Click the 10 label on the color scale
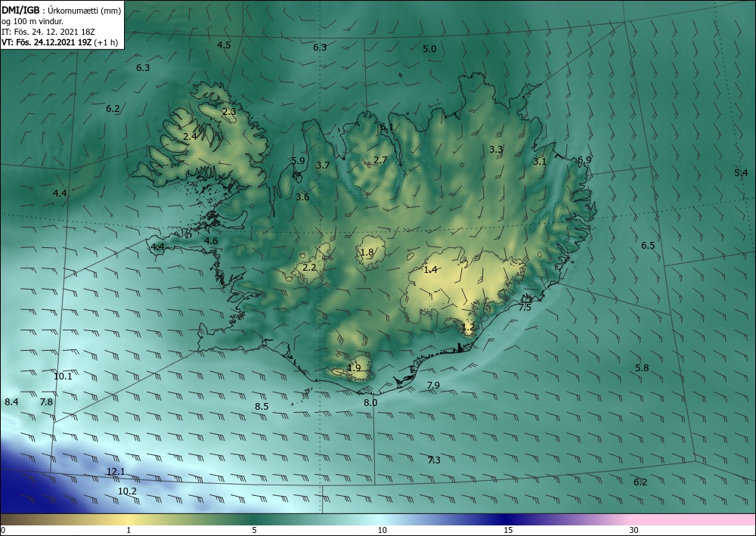This screenshot has height=536, width=756. coord(383,530)
